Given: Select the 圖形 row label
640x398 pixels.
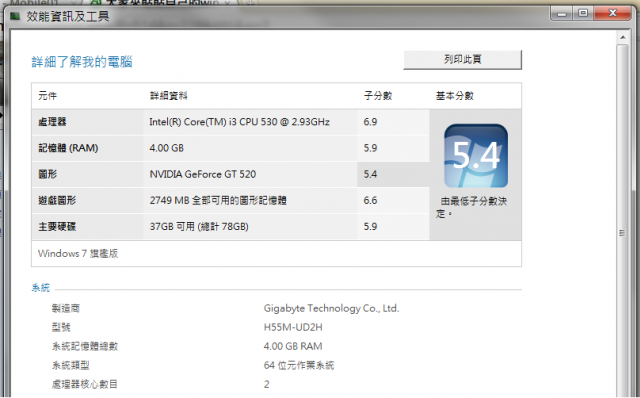Looking at the screenshot, I should tap(47, 174).
